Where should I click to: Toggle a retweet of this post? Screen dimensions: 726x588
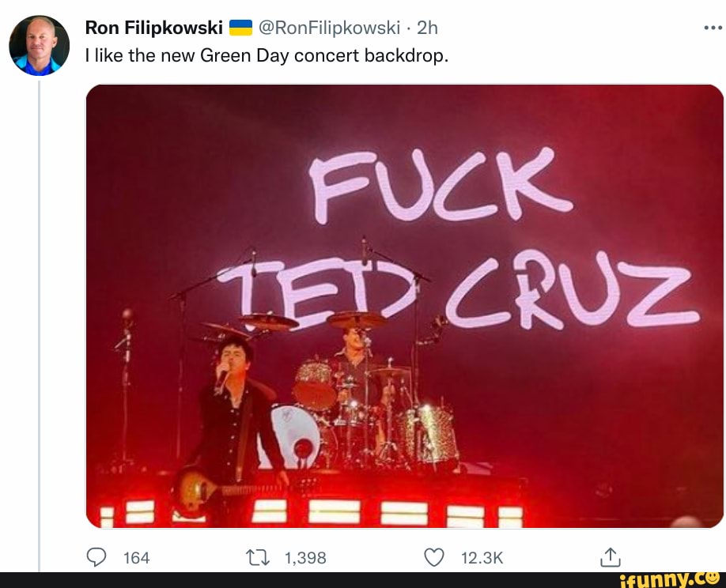click(x=257, y=557)
